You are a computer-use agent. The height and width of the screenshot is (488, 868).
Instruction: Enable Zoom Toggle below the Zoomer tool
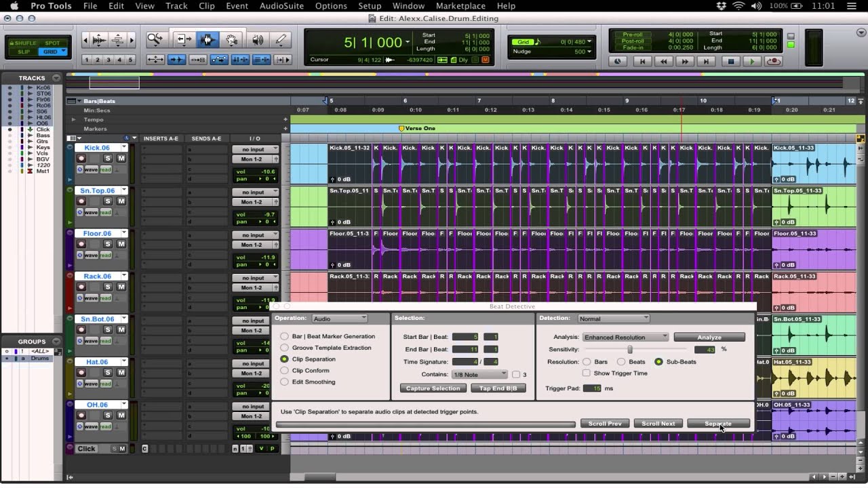coord(155,60)
